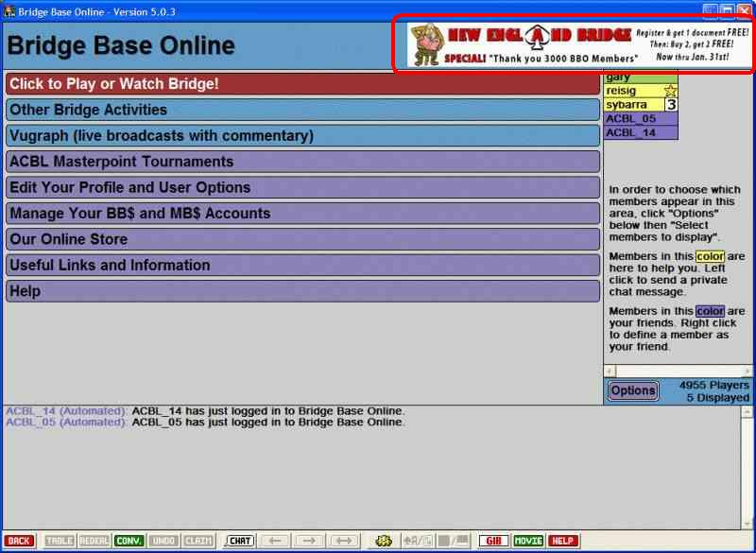
Task: Click the greyed UNDO toolbar button
Action: (x=163, y=541)
